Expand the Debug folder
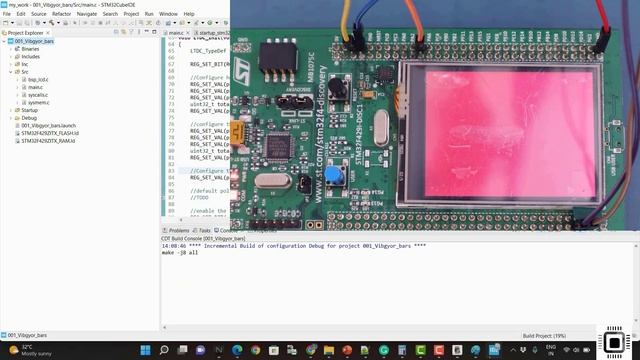The image size is (640, 360). (x=11, y=118)
